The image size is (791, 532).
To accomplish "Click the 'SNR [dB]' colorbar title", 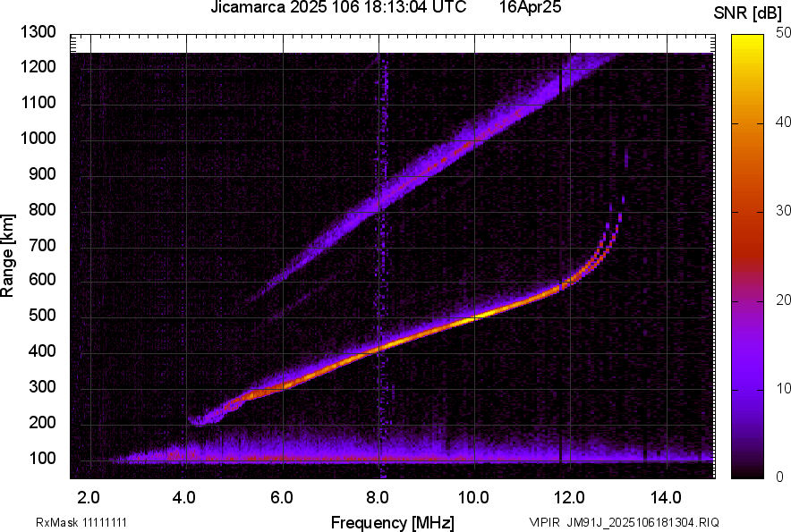I will (748, 13).
